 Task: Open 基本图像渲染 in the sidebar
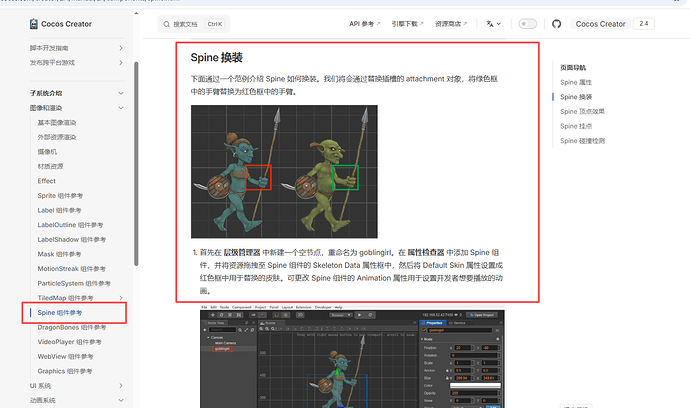(57, 122)
